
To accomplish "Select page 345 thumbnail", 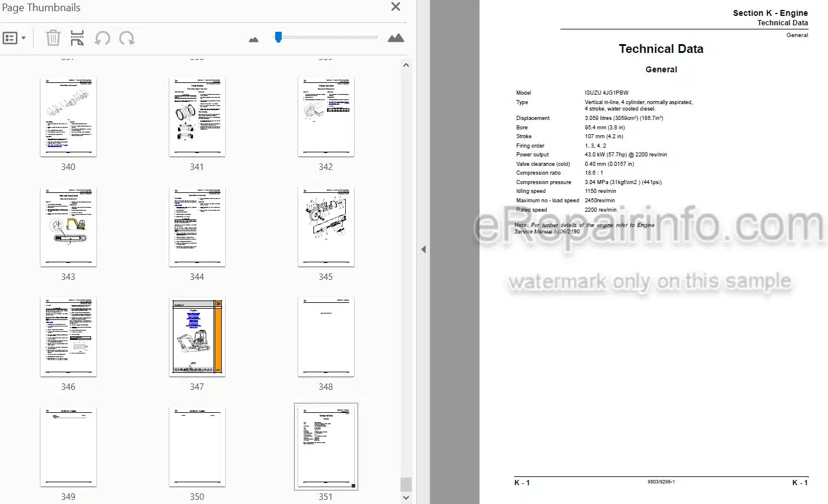I will pos(326,227).
